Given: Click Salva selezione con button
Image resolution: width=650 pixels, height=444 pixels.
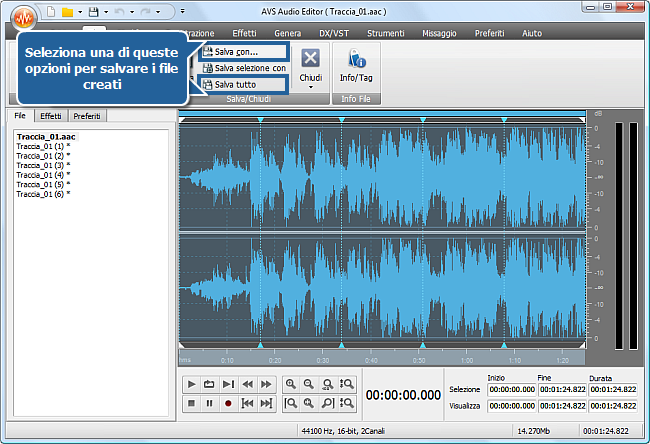Looking at the screenshot, I should coord(244,68).
